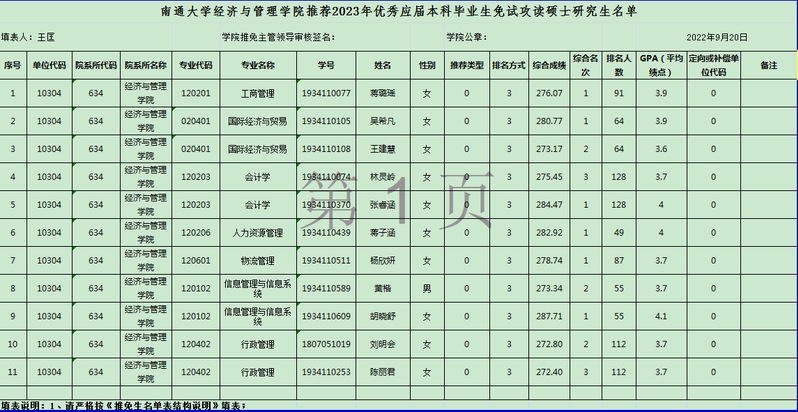The image size is (798, 412).
Task: Click the 院系所名称 header cell
Action: [146, 65]
